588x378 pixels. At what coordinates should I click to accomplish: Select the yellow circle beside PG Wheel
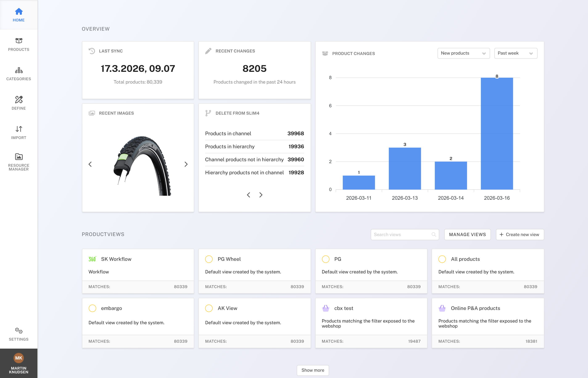click(209, 259)
